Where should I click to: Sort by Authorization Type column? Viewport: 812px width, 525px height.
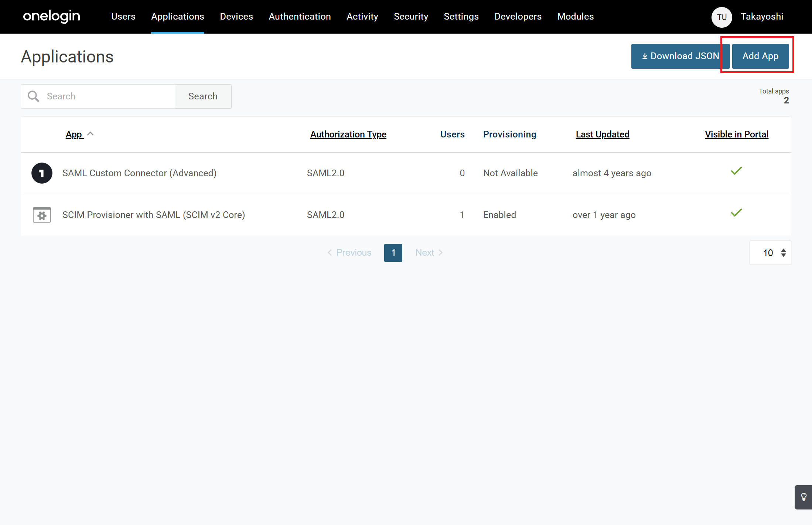click(x=348, y=134)
